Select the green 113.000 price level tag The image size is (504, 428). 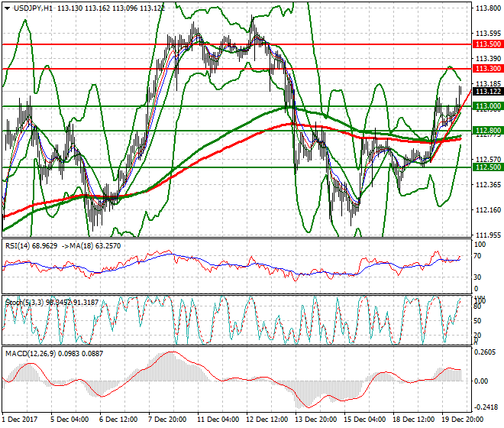pos(486,105)
